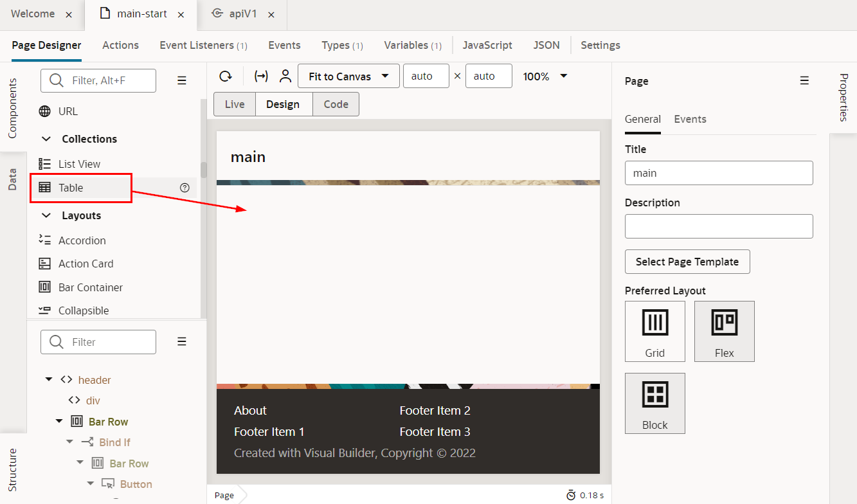Open the Event Listeners tab
Screen dimensions: 857x504
(203, 45)
